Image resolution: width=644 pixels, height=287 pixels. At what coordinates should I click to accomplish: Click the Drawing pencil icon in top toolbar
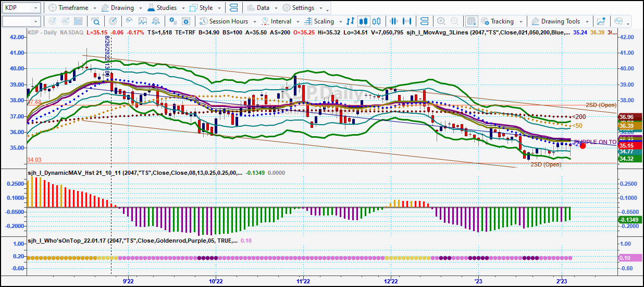point(105,8)
